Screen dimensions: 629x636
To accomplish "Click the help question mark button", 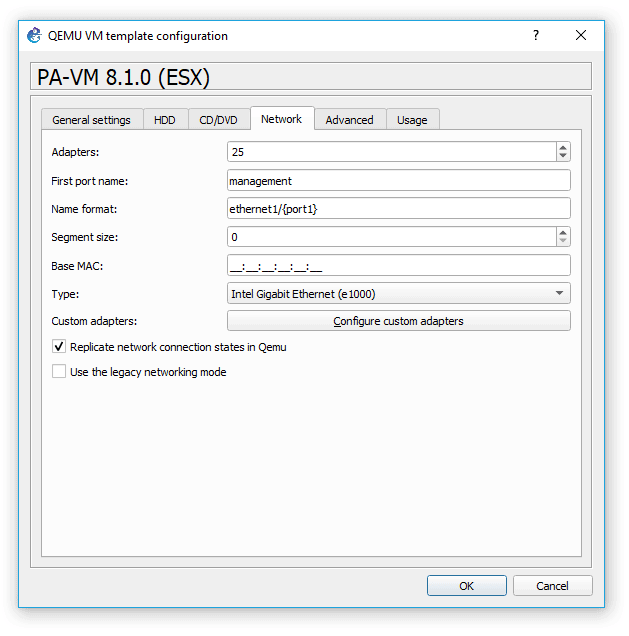I will coord(536,35).
